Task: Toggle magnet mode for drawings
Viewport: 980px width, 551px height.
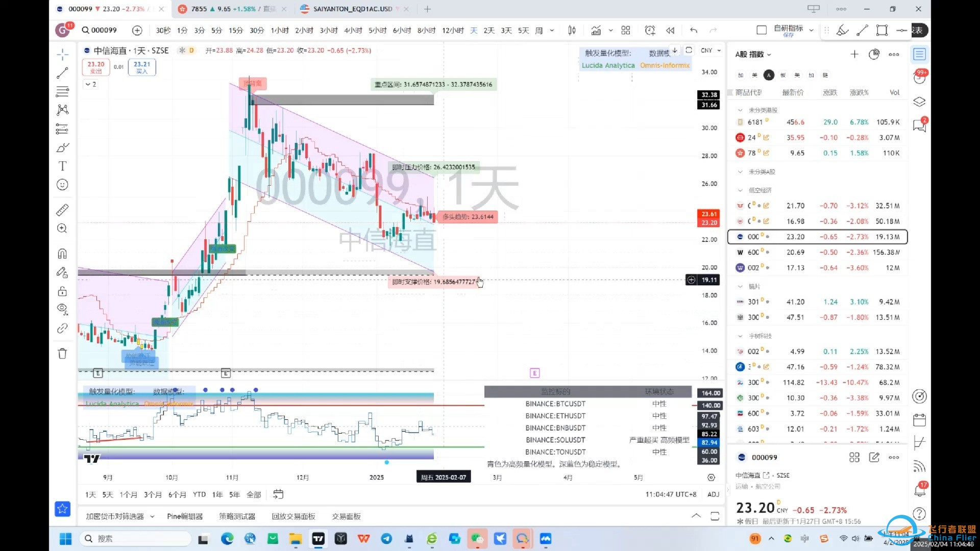Action: [x=62, y=254]
